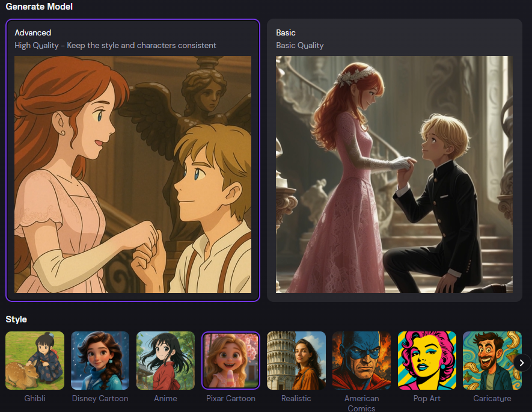Click the "Basic Quality" description text
Image resolution: width=532 pixels, height=412 pixels.
click(300, 45)
